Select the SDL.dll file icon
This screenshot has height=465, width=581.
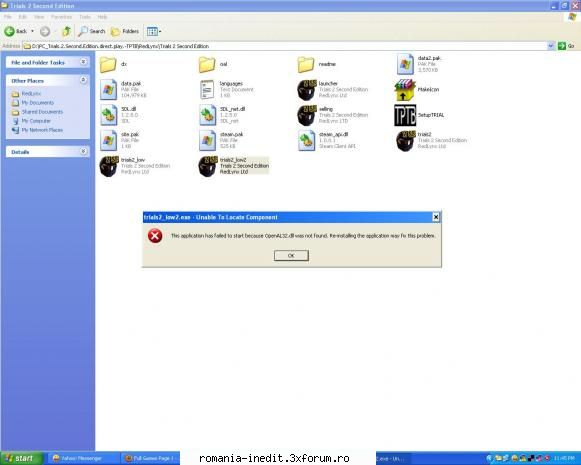pyautogui.click(x=108, y=115)
